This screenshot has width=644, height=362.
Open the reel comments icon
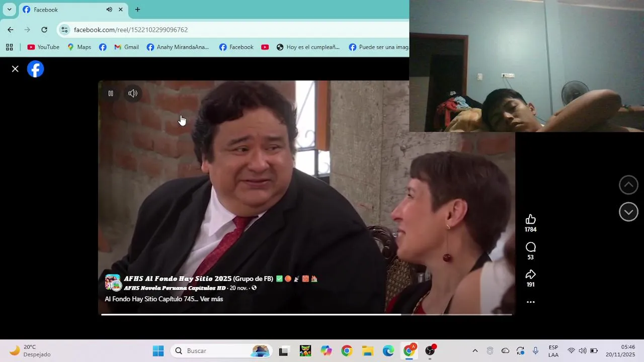coord(530,247)
